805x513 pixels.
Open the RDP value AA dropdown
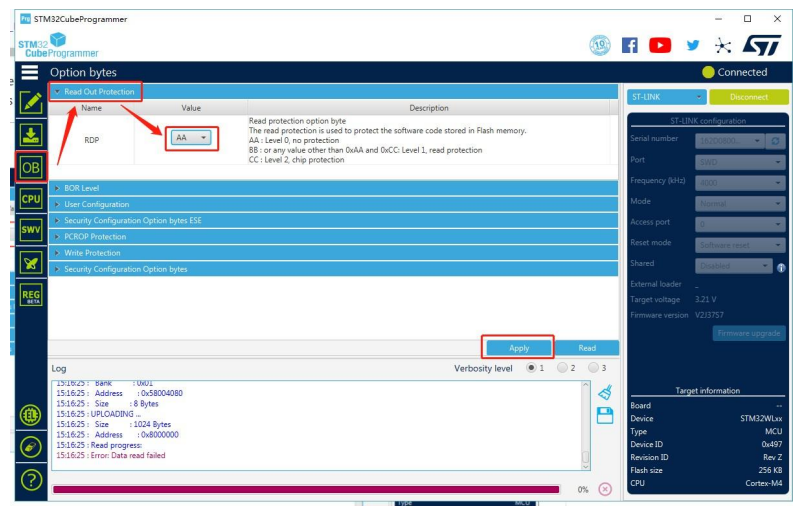[x=192, y=138]
